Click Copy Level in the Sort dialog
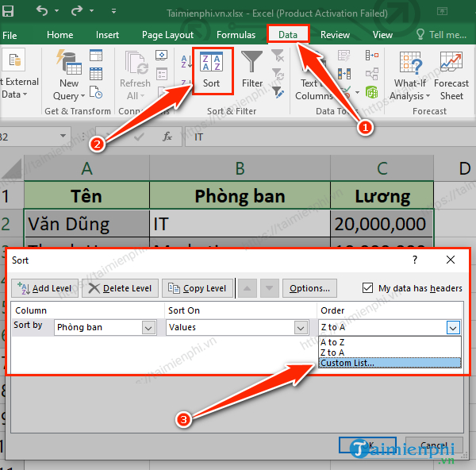Image resolution: width=476 pixels, height=470 pixels. [x=198, y=288]
